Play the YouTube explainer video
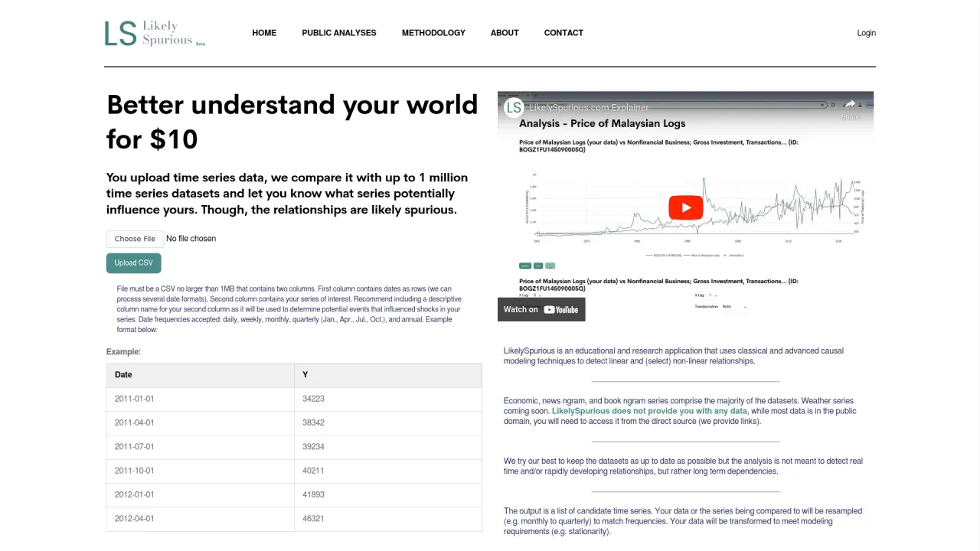The image size is (980, 551). 685,207
